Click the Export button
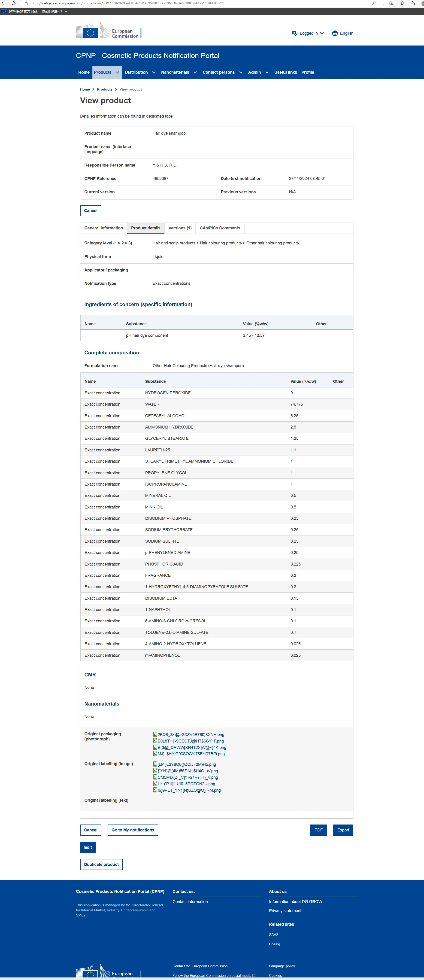 pos(343,830)
